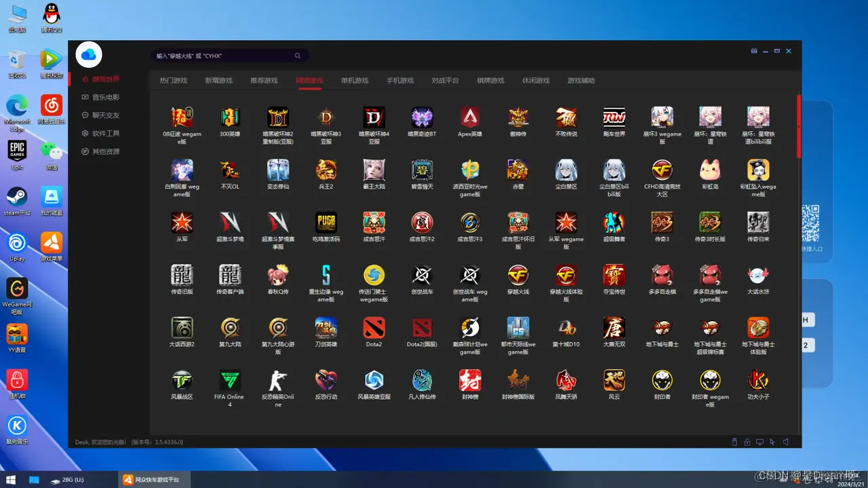Open the 大话西游2 game icon
This screenshot has height=488, width=868.
click(182, 328)
